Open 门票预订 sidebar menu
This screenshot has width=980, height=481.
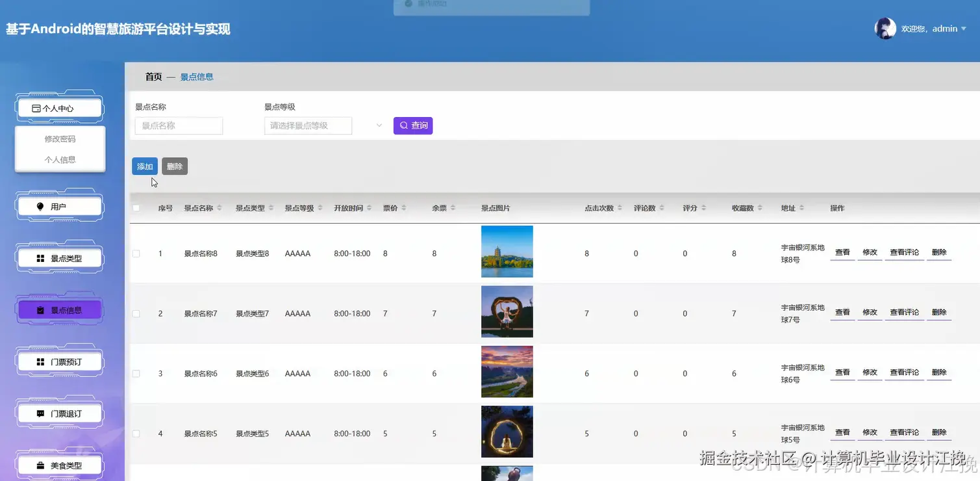tap(59, 362)
